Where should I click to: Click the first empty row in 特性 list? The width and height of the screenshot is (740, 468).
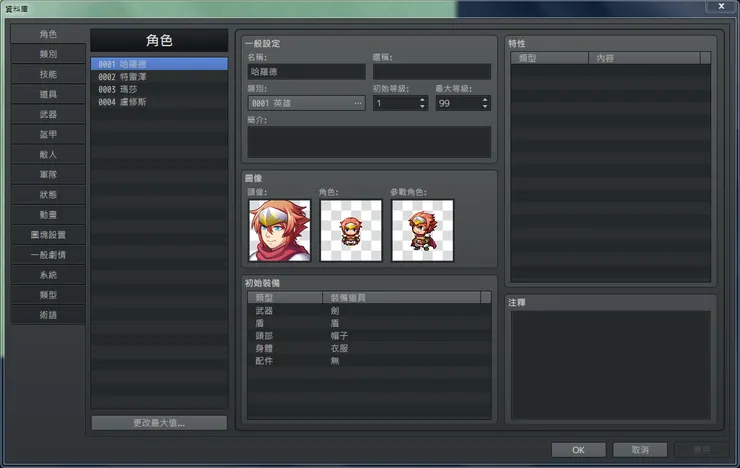[611, 71]
